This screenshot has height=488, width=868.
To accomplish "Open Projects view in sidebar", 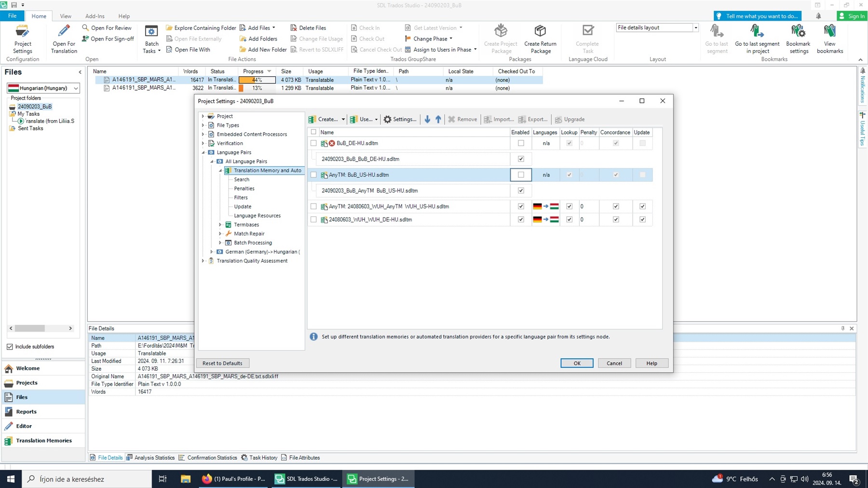I will [43, 383].
